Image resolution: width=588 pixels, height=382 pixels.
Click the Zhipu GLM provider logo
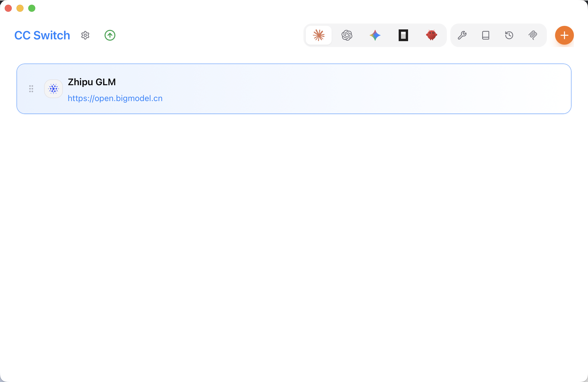[x=54, y=89]
